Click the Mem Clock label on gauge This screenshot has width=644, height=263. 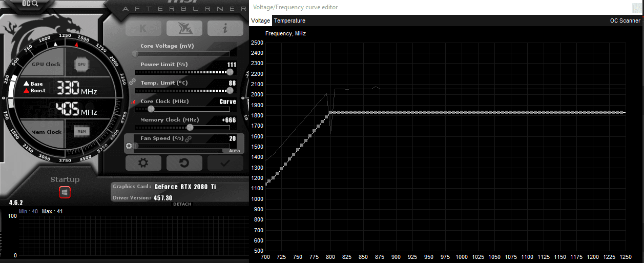coord(47,132)
